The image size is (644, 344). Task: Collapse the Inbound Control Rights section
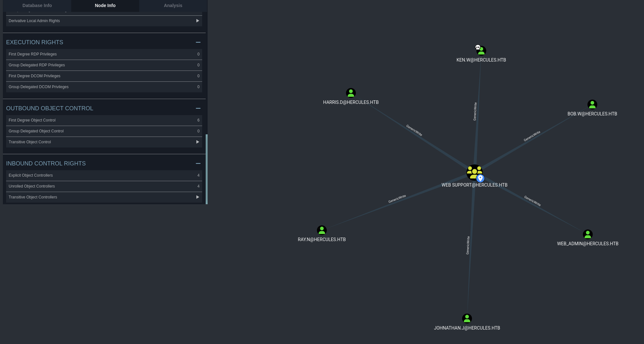point(198,164)
